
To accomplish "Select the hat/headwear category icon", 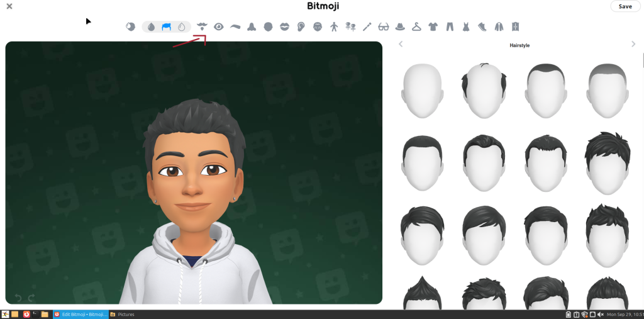I will 400,26.
